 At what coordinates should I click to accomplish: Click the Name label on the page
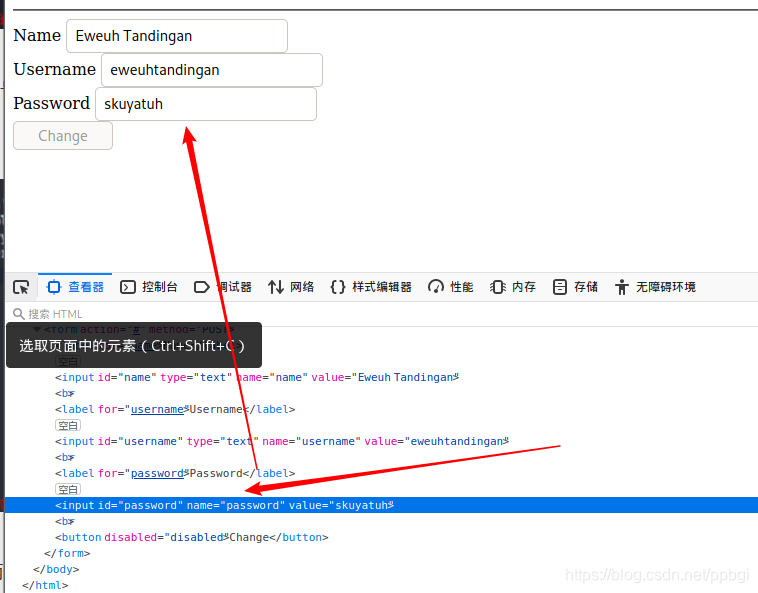click(x=37, y=35)
